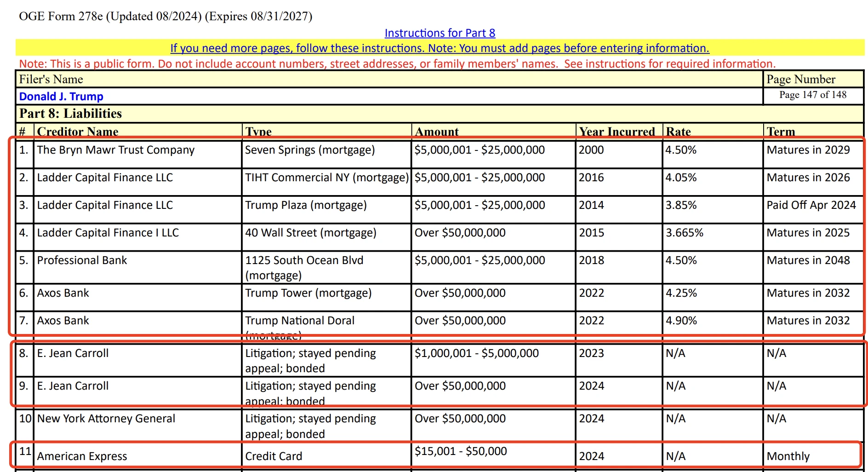Open the Instructions for Part 8 link
Image resolution: width=868 pixels, height=472 pixels.
pos(439,33)
